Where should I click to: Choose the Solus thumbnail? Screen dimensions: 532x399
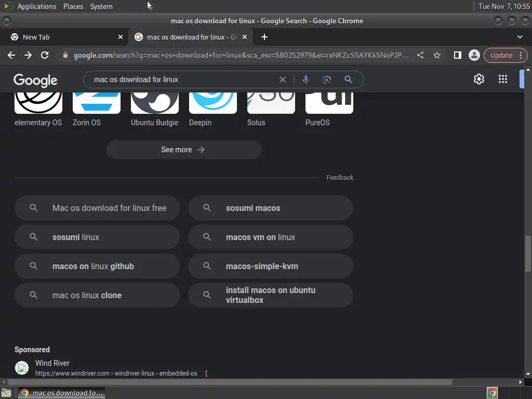271,103
